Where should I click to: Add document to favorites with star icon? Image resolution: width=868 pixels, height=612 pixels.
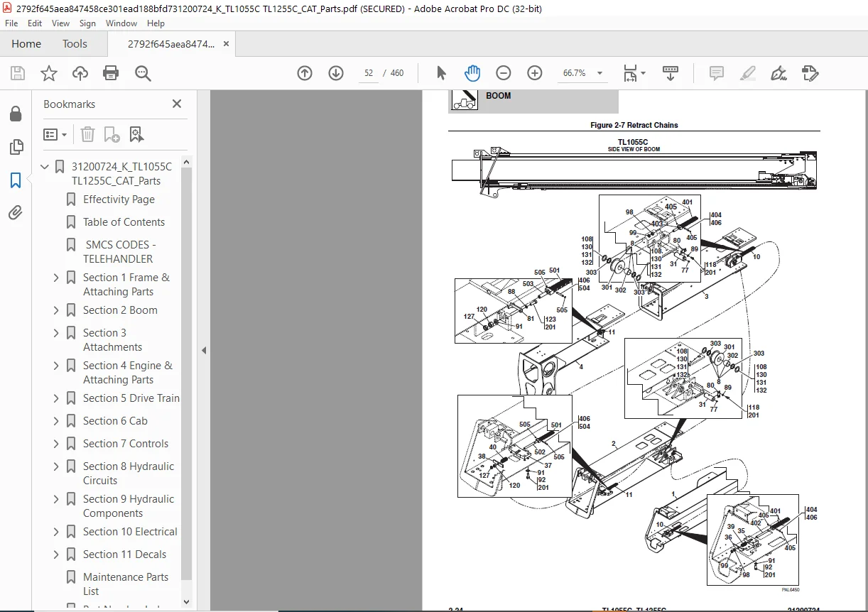48,73
